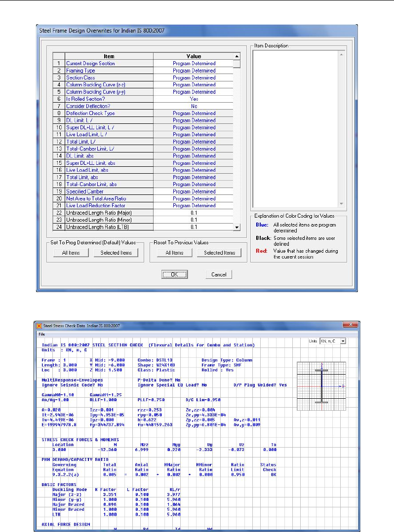The image size is (394, 532).
Task: Click Program Determined value for Framing Type
Action: tap(194, 71)
